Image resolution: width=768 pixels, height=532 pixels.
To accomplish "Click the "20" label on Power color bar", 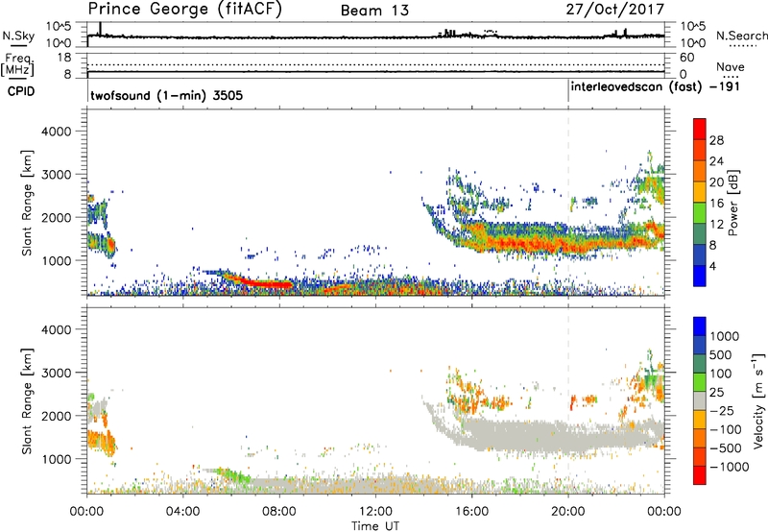I will click(x=716, y=182).
